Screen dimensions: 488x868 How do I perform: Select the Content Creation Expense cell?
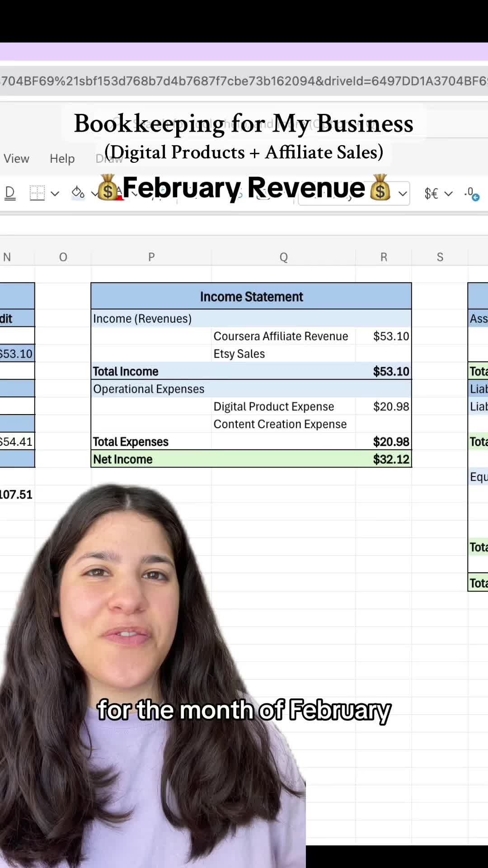pos(283,424)
